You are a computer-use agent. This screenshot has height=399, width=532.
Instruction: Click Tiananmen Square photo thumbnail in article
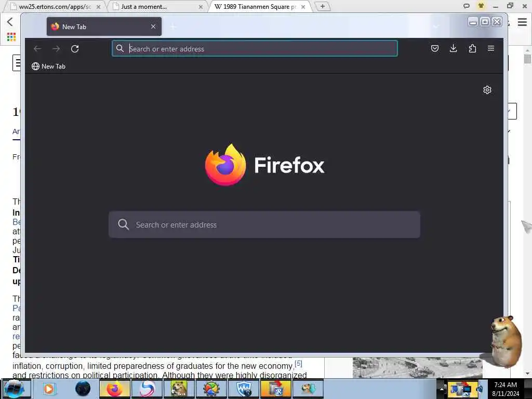coord(417,367)
